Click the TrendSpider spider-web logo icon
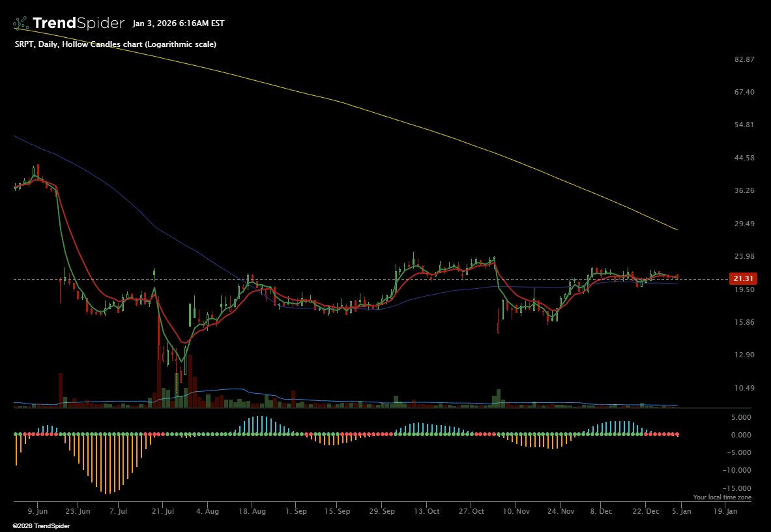 [22, 23]
